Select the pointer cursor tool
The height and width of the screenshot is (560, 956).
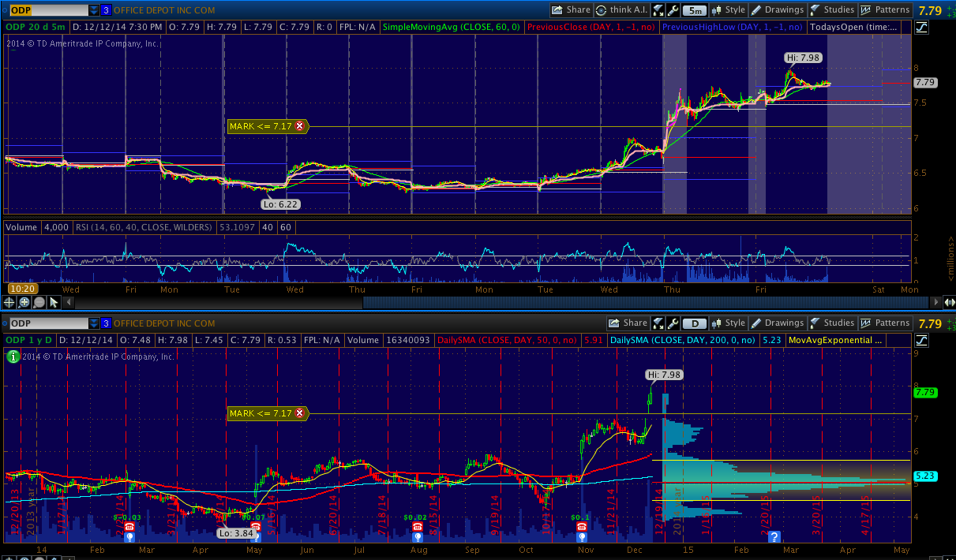point(54,302)
